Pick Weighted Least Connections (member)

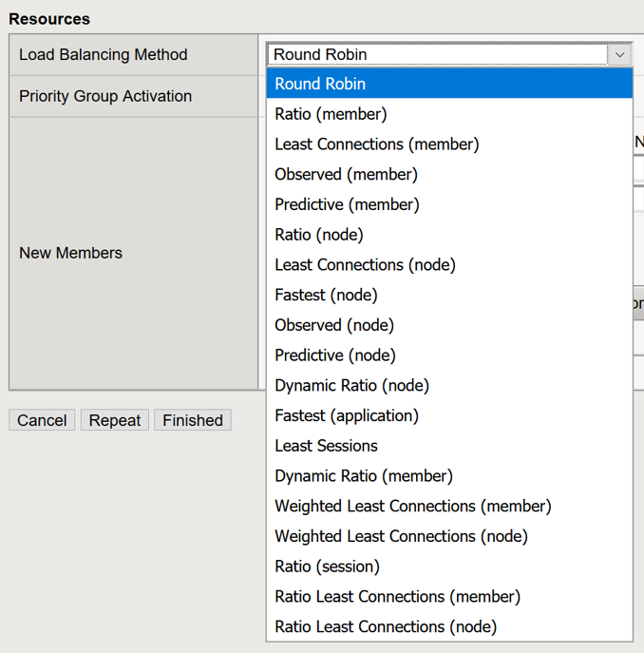point(413,506)
